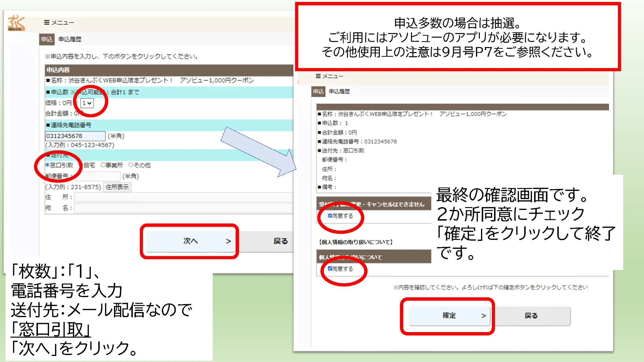The image size is (644, 362).
Task: Click the 申込数：1 line in confirmation
Action: pos(333,123)
